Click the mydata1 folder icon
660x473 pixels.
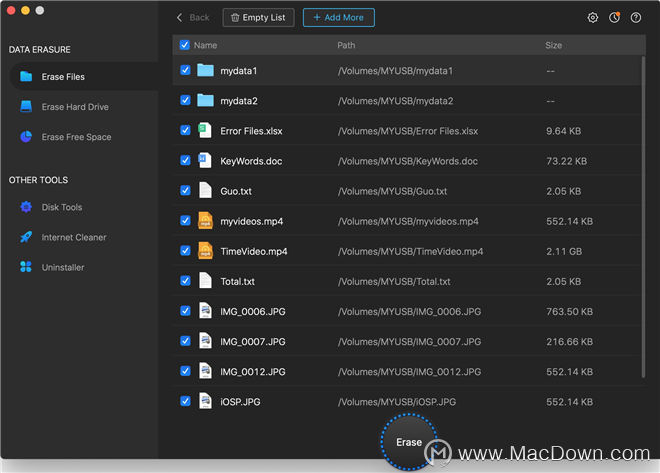(x=205, y=70)
